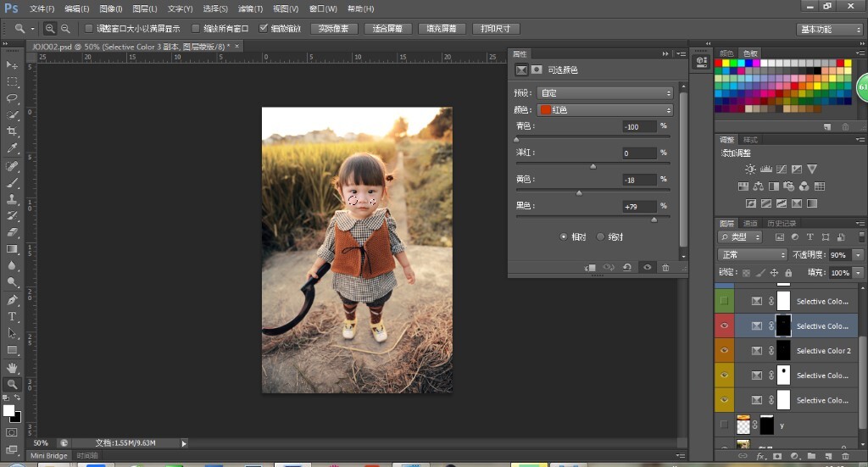
Task: Select the Horizontal Type tool
Action: (x=12, y=316)
